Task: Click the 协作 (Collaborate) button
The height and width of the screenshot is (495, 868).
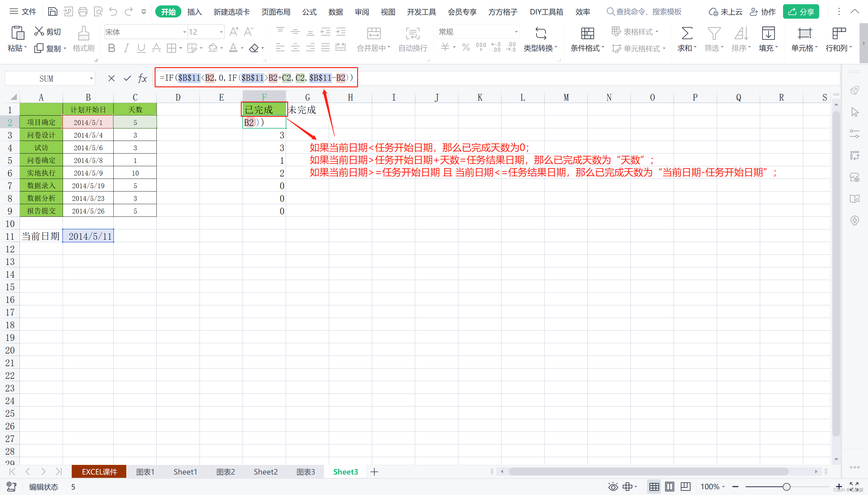Action: [763, 12]
